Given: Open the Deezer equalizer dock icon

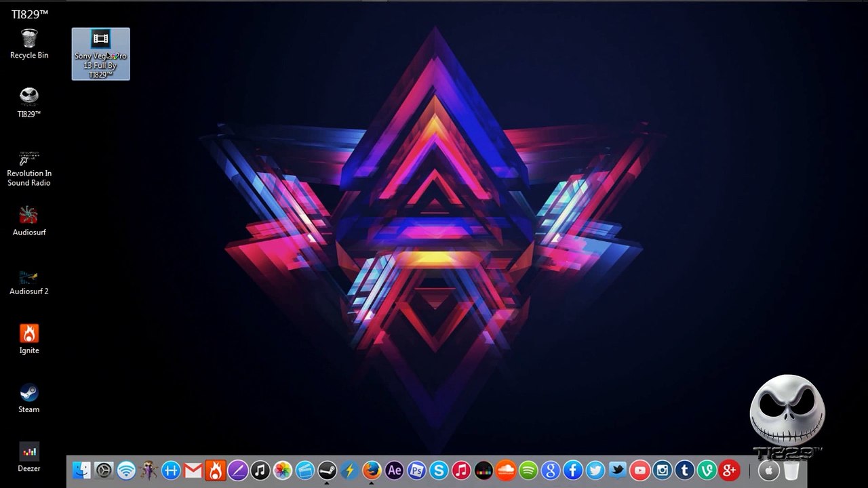Looking at the screenshot, I should click(484, 470).
